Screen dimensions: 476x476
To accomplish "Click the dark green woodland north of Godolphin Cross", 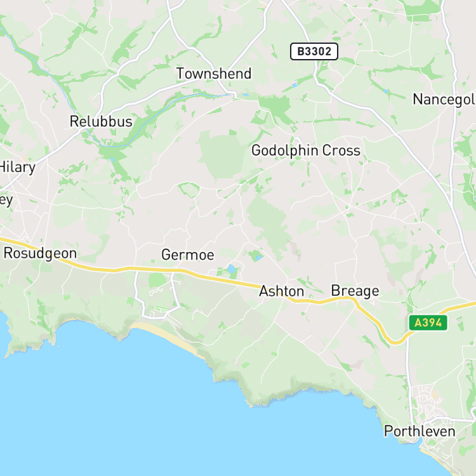I will (275, 105).
